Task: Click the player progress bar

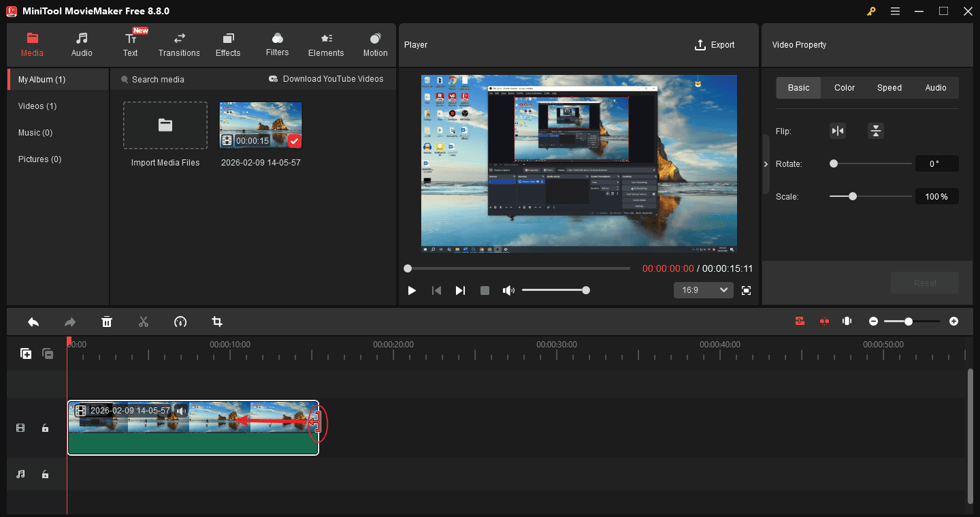Action: click(519, 268)
